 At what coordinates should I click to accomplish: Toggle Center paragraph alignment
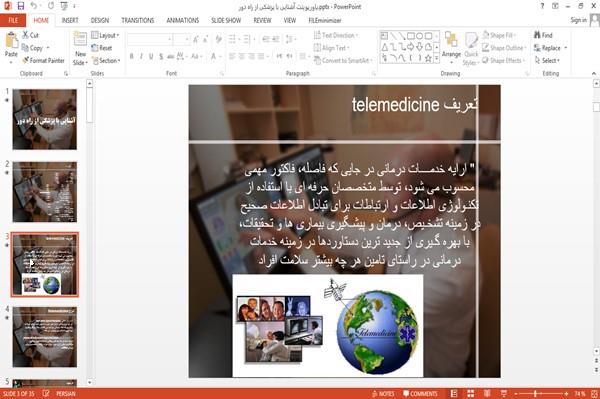(x=242, y=57)
